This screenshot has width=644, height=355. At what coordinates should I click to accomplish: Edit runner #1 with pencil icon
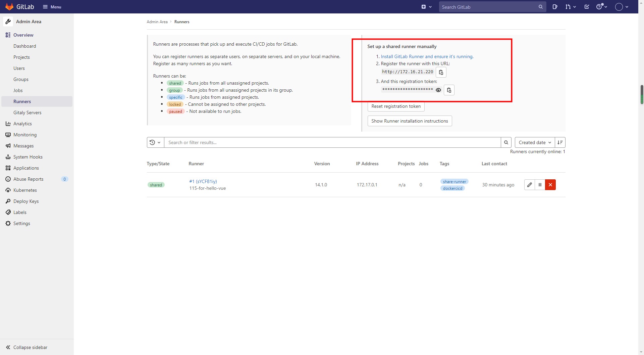(x=530, y=185)
